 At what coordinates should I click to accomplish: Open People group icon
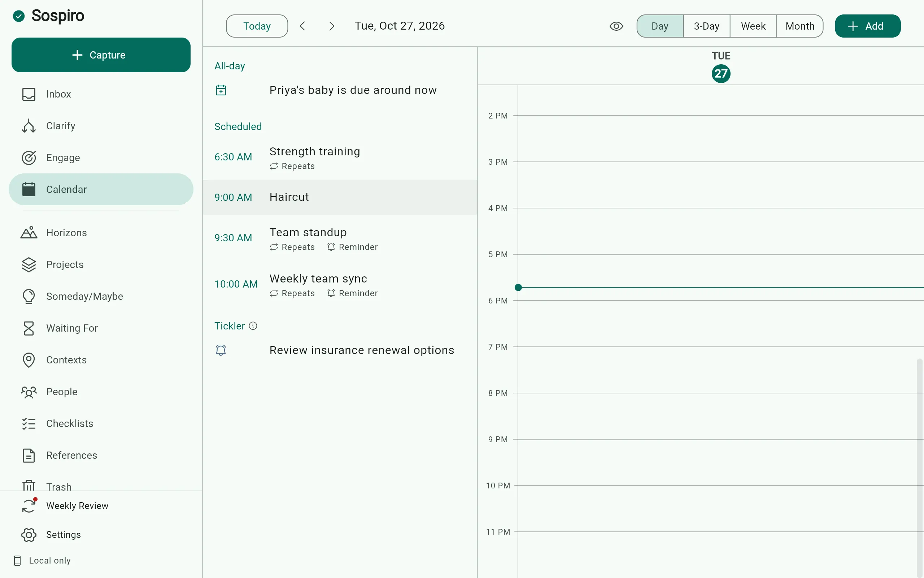pos(29,392)
